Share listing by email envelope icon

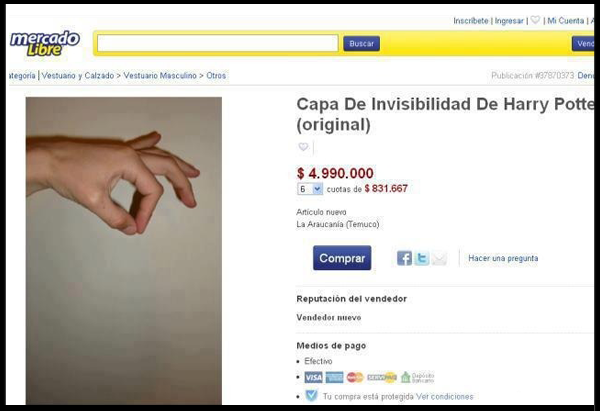coord(439,259)
